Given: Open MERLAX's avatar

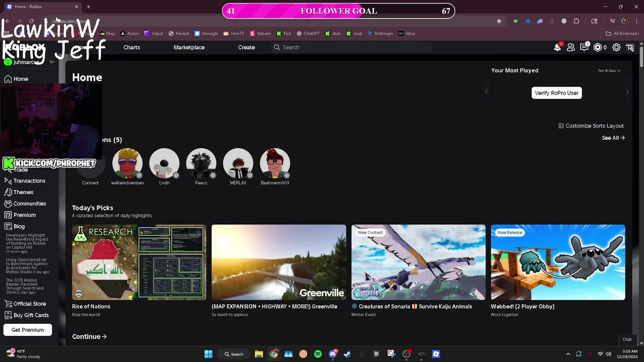Looking at the screenshot, I should click(238, 163).
